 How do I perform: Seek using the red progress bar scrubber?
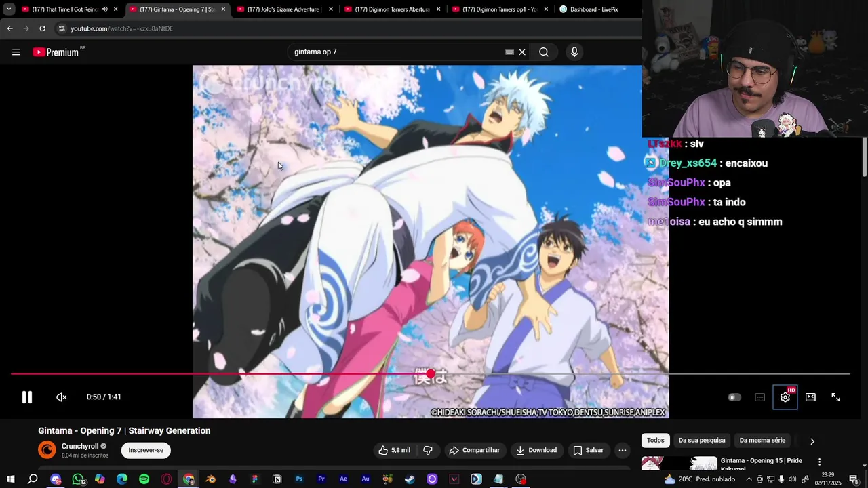(431, 373)
